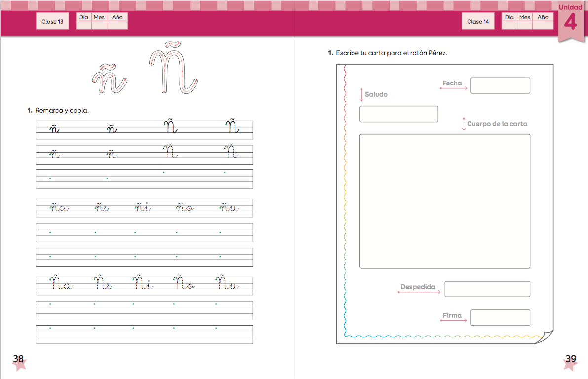Select the Saludo input box
This screenshot has height=379, width=588.
pos(398,114)
